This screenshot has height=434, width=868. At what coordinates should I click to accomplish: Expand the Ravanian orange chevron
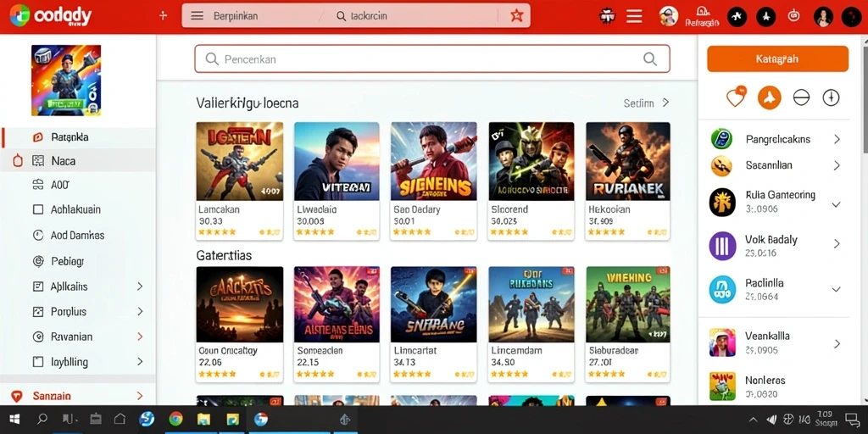(x=140, y=337)
